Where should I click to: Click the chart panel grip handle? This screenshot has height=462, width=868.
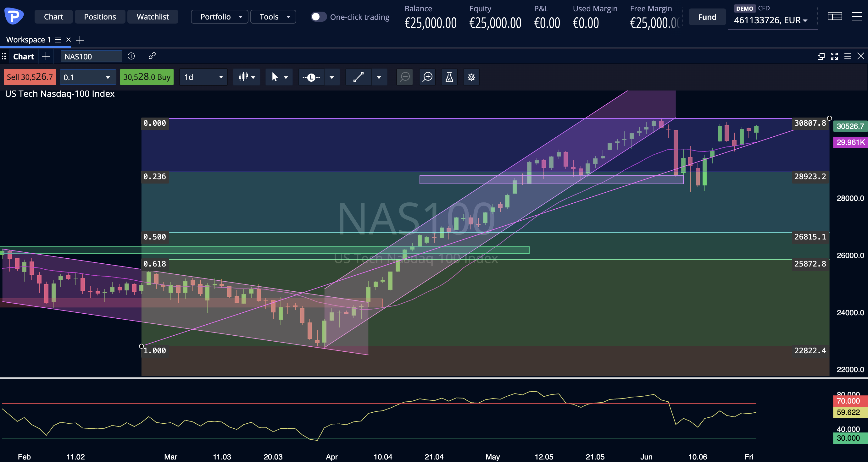point(4,56)
